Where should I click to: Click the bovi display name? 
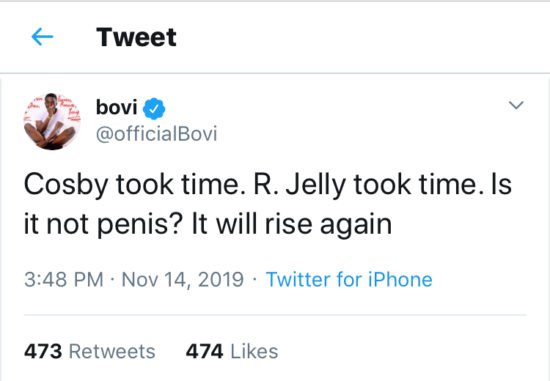pyautogui.click(x=116, y=107)
